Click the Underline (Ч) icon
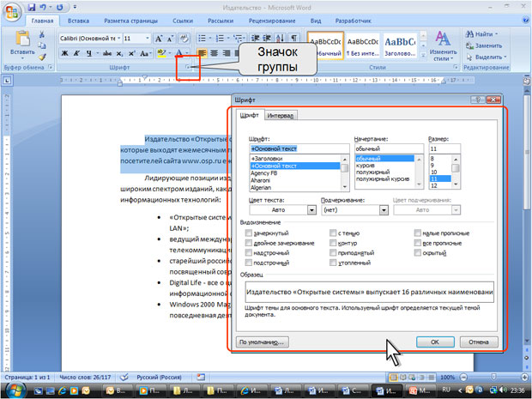 tap(89, 53)
